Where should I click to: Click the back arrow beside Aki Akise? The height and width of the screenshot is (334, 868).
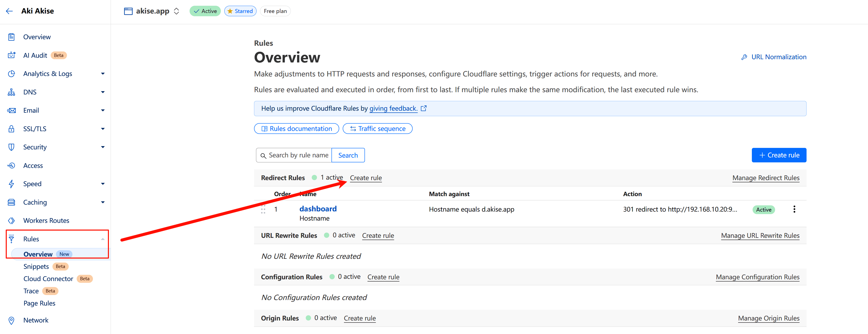pyautogui.click(x=9, y=11)
